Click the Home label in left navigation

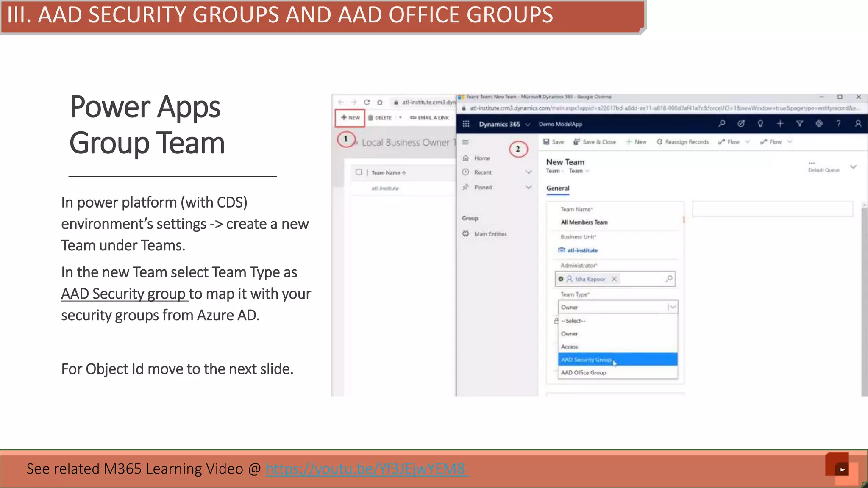(x=482, y=158)
